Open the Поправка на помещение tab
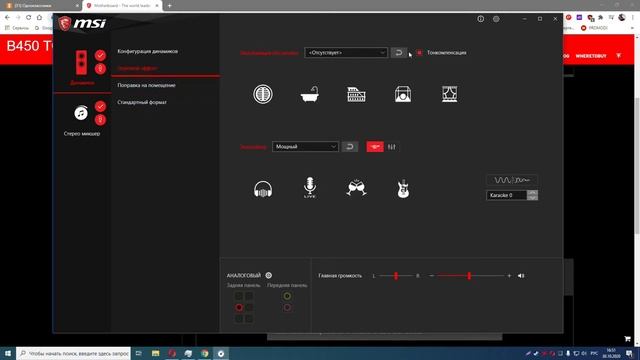The height and width of the screenshot is (360, 640). click(x=147, y=85)
